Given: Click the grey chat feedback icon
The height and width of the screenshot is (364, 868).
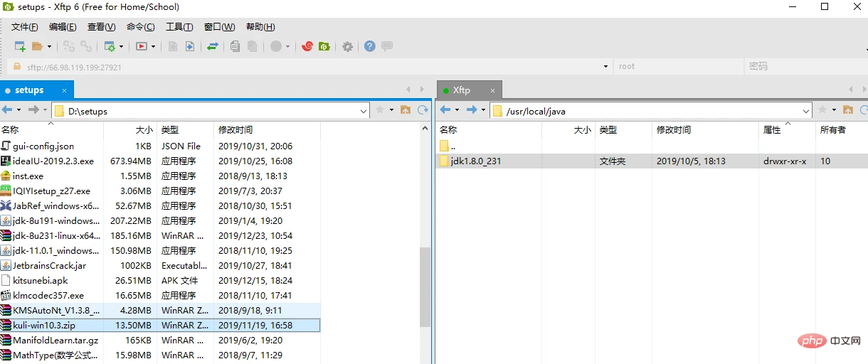Looking at the screenshot, I should [387, 46].
